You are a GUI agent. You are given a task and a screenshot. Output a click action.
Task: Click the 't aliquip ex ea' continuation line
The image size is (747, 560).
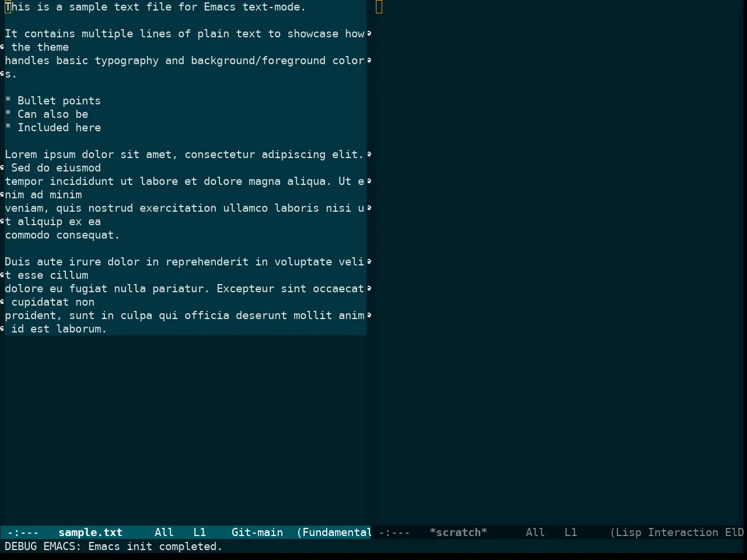[53, 222]
